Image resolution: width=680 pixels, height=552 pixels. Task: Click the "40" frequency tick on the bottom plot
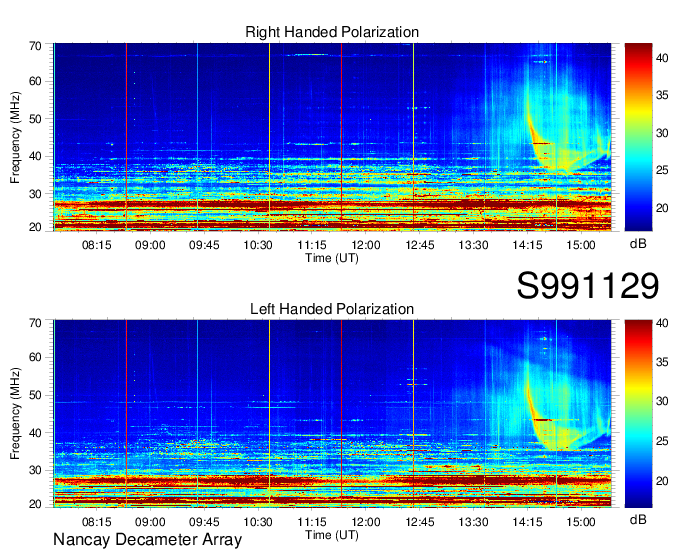pos(36,433)
